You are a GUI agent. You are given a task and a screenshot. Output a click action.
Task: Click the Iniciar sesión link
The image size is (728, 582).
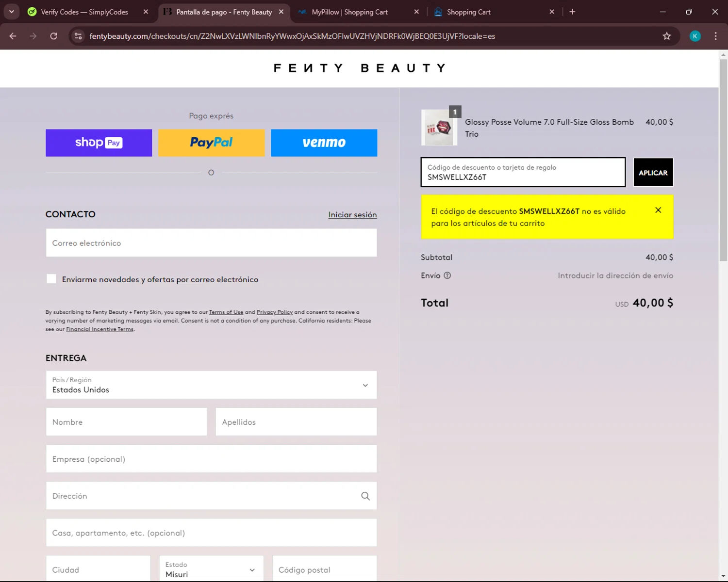click(x=352, y=214)
